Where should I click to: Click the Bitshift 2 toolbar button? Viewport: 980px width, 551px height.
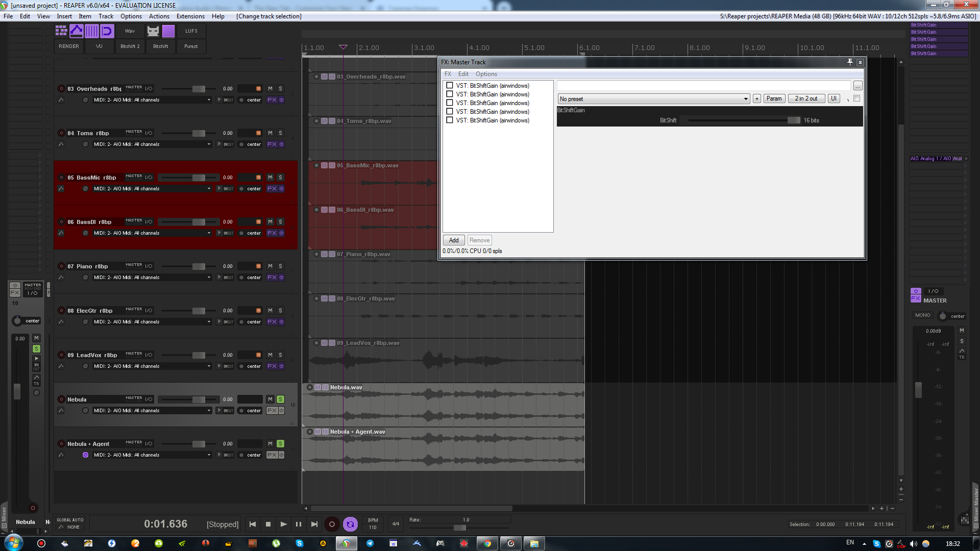[130, 46]
